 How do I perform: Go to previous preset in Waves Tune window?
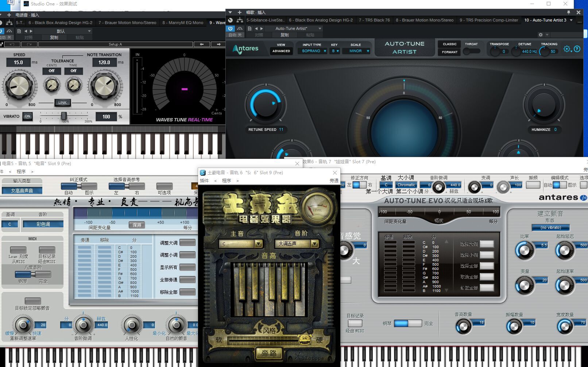[26, 31]
